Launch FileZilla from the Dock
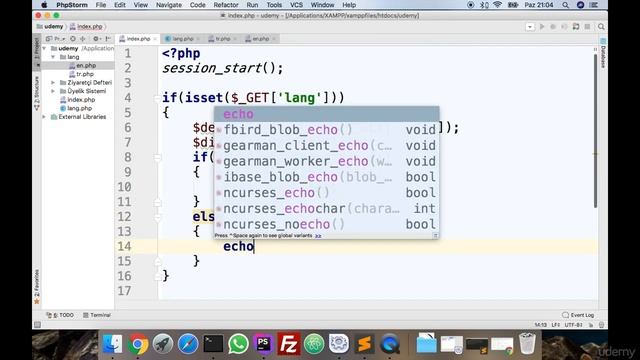The width and height of the screenshot is (640, 360). point(289,344)
